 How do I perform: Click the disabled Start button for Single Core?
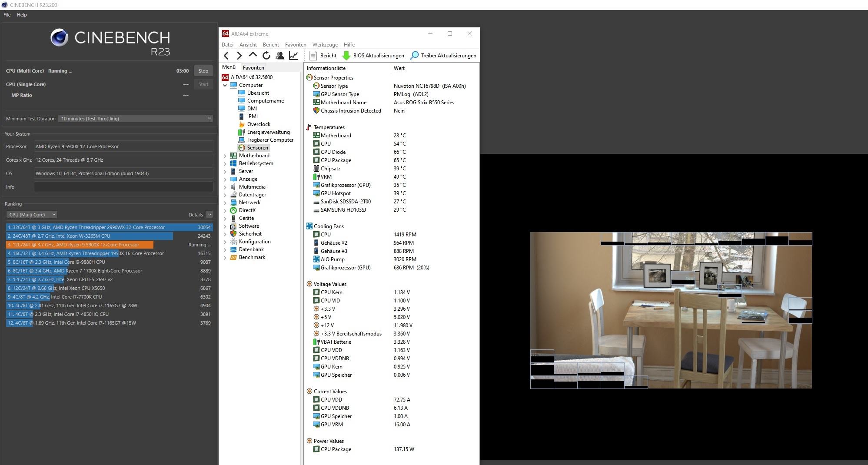pyautogui.click(x=203, y=84)
